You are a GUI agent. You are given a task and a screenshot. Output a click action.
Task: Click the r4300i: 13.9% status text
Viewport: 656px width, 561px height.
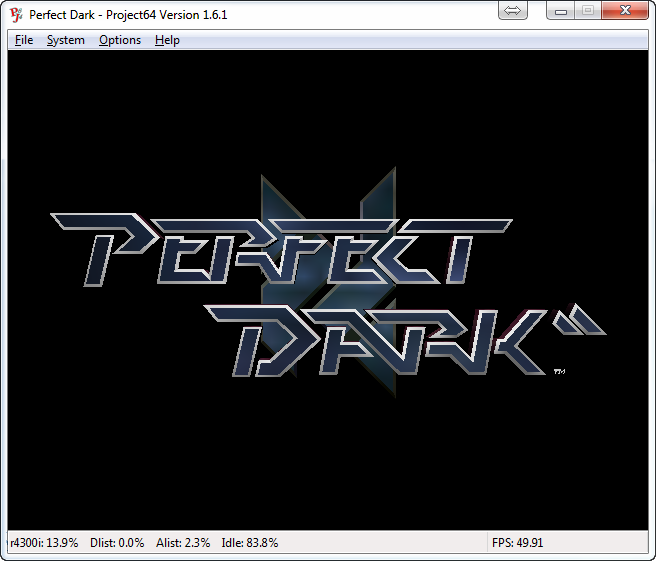(x=44, y=543)
